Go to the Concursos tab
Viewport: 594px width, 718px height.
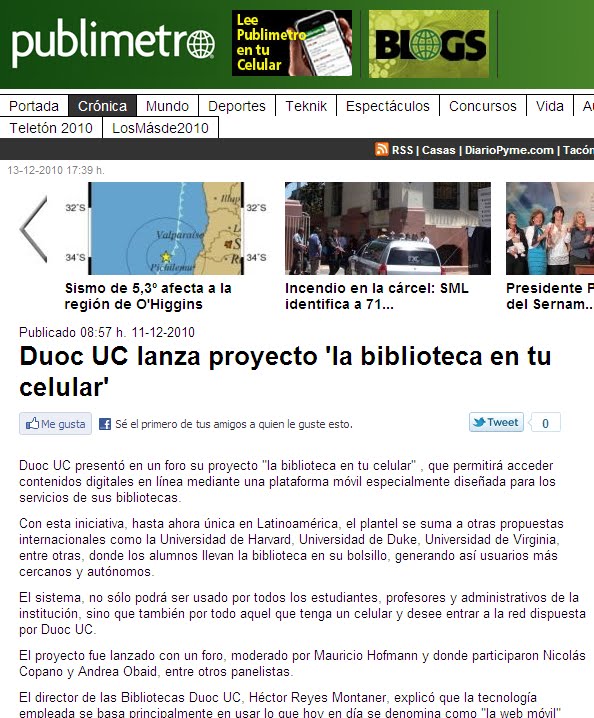pyautogui.click(x=483, y=106)
